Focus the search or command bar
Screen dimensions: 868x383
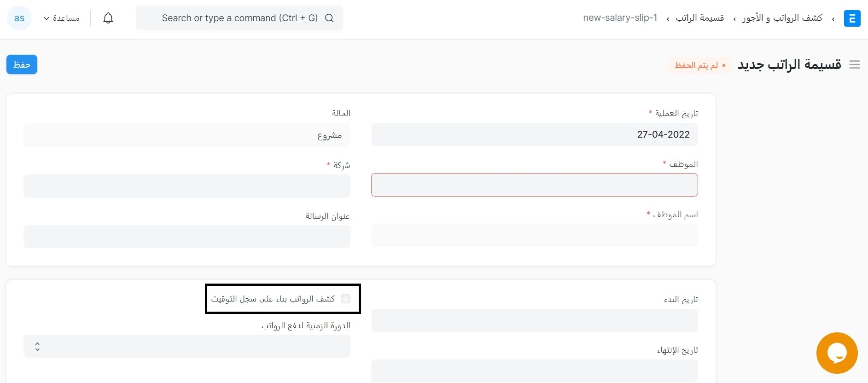(x=239, y=18)
